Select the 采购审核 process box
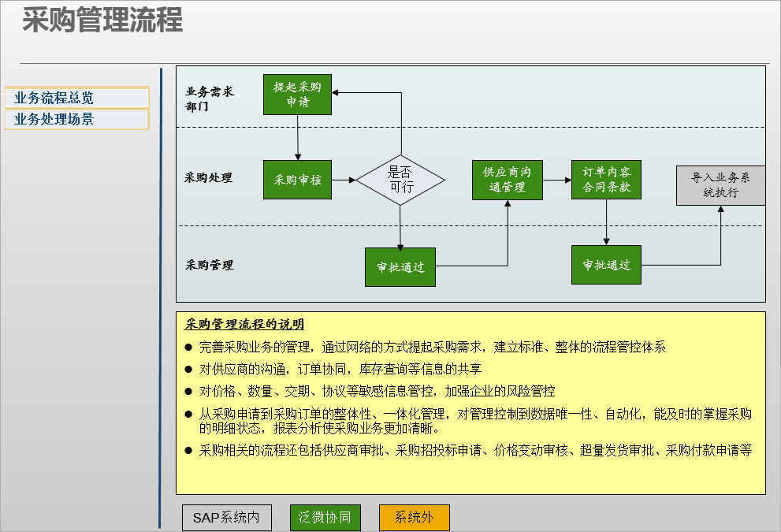 [297, 180]
